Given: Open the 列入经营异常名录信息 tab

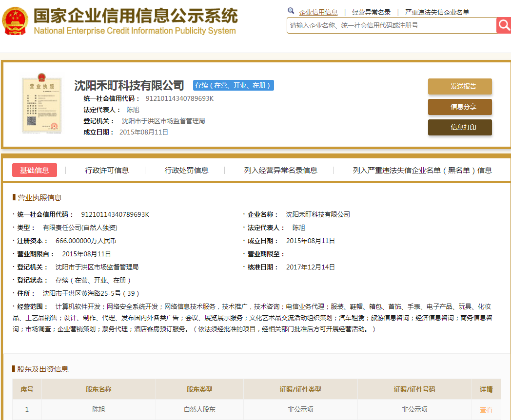Looking at the screenshot, I should (280, 170).
